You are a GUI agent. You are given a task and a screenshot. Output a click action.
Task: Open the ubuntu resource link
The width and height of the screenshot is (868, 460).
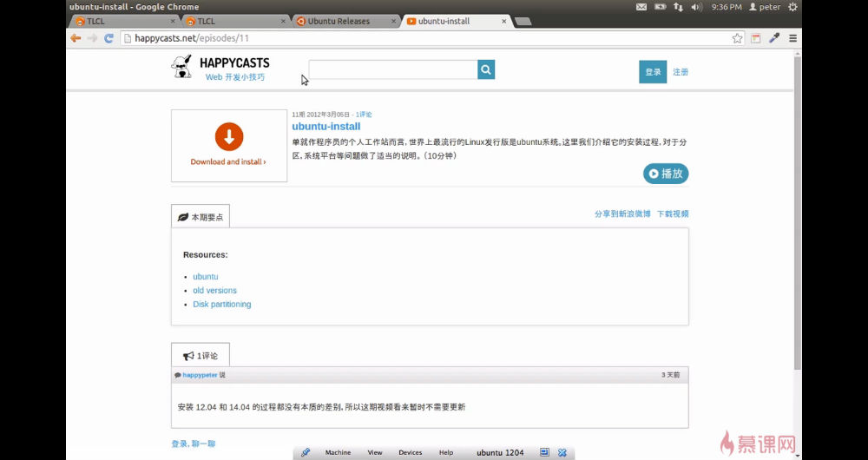(206, 277)
